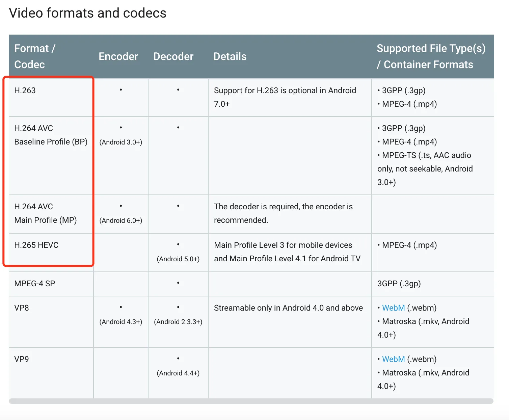Click the MPEG-4 SP codec cell
Viewport: 509px width, 420px height.
[35, 284]
